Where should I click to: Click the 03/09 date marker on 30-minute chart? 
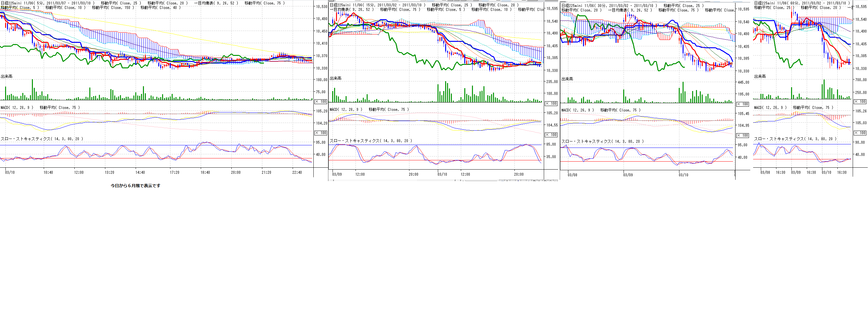[628, 175]
